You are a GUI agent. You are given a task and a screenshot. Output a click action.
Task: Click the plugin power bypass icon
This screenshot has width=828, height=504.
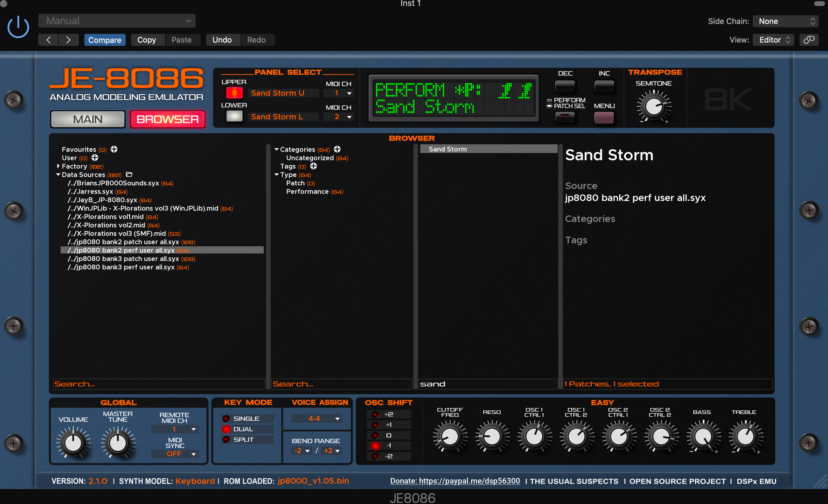point(18,27)
